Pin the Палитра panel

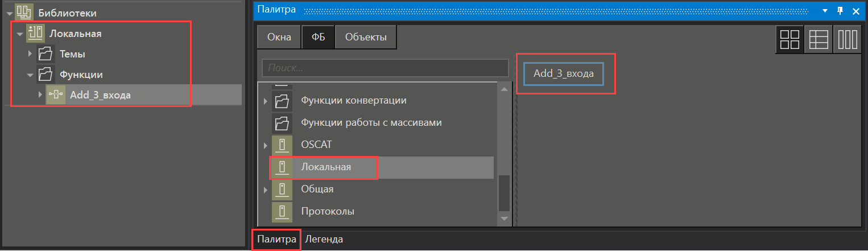841,11
